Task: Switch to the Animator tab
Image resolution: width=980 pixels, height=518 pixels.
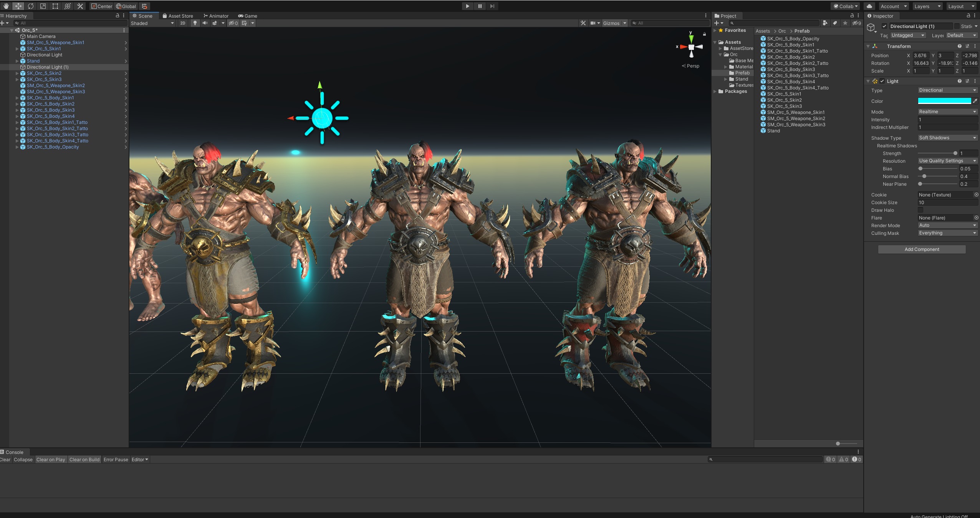Action: pyautogui.click(x=216, y=16)
